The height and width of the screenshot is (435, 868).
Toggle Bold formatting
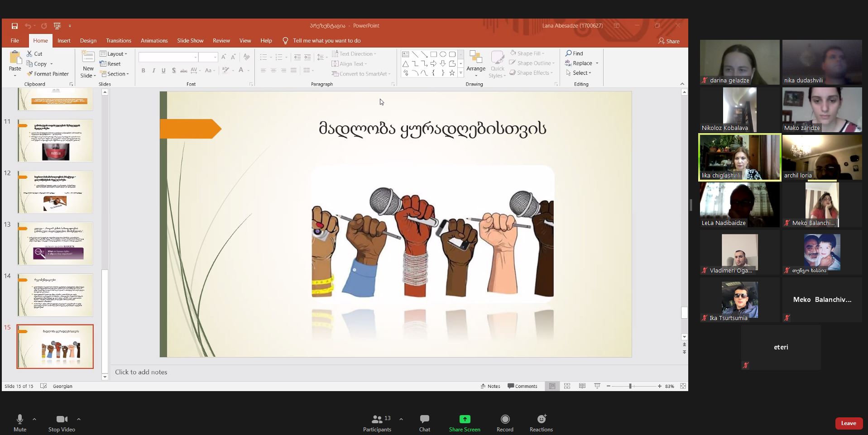tap(144, 71)
